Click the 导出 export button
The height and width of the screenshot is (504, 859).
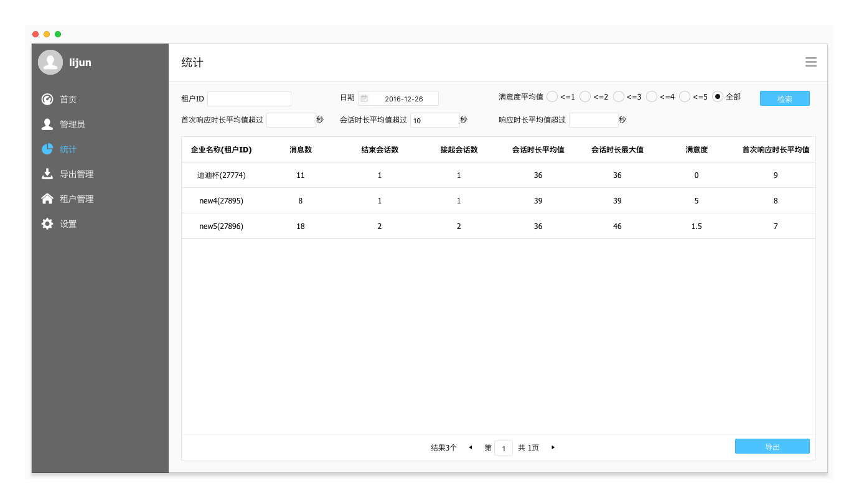click(772, 446)
